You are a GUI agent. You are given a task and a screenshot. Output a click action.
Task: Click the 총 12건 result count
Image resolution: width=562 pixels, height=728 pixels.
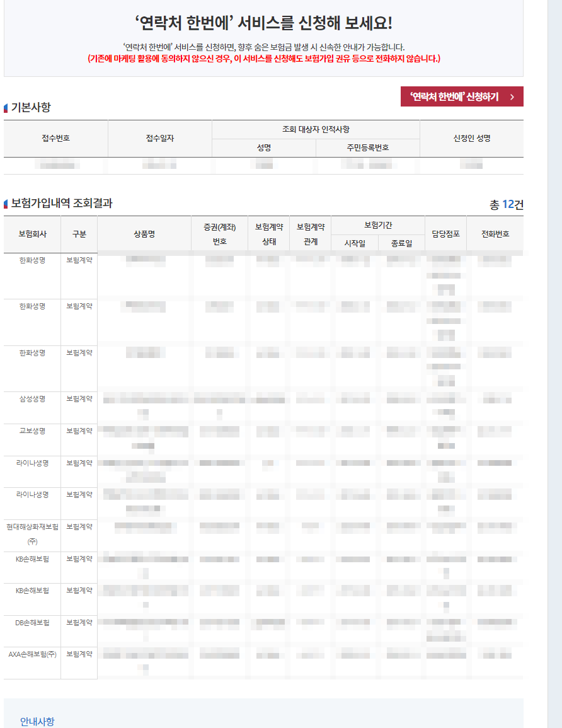507,205
